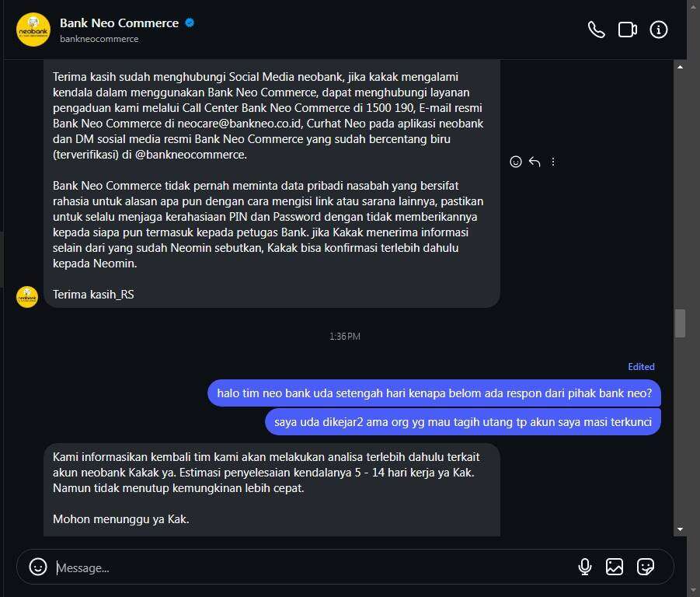React to the message with emoji icon
This screenshot has height=597, width=700.
515,162
